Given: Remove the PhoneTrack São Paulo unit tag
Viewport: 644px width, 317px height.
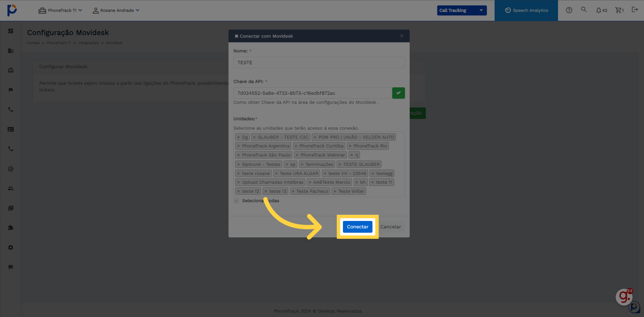Looking at the screenshot, I should pos(239,155).
